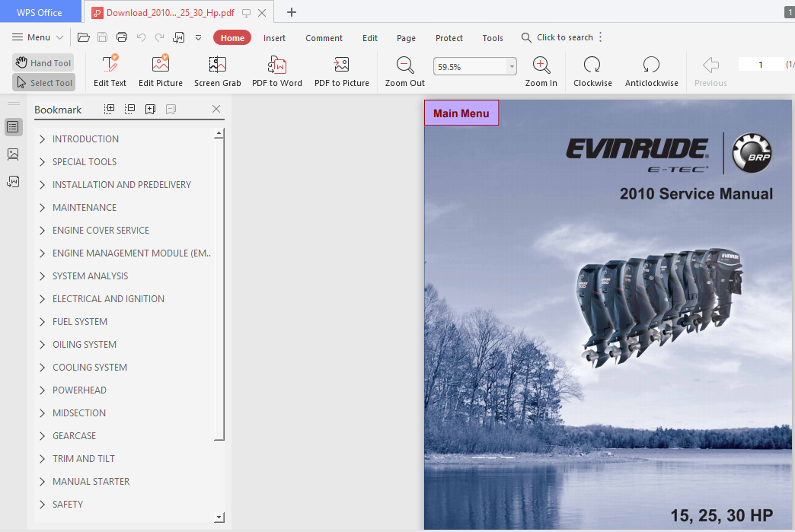
Task: Convert with PDF to Word
Action: click(x=277, y=71)
